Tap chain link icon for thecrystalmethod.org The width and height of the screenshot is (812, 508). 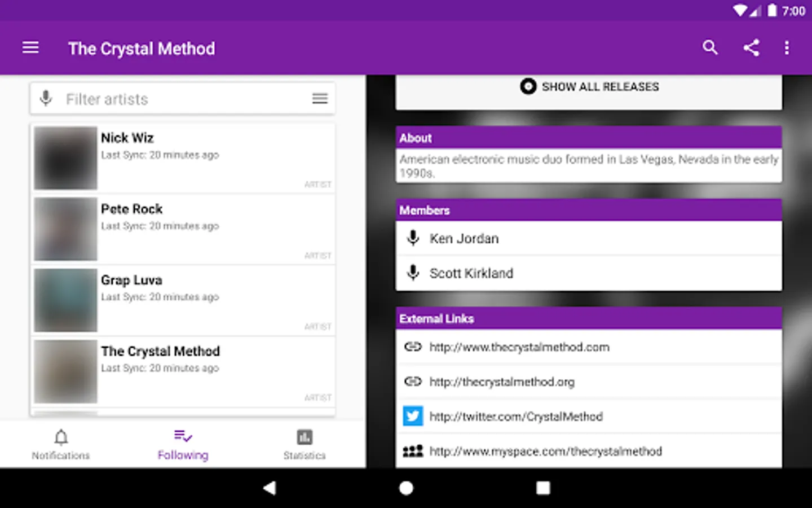click(x=413, y=382)
